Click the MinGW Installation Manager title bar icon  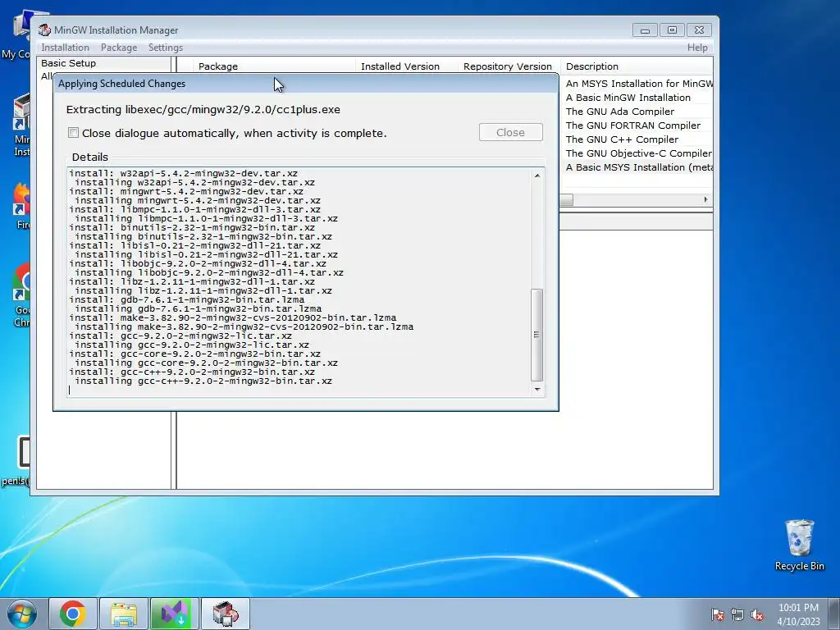click(x=44, y=30)
